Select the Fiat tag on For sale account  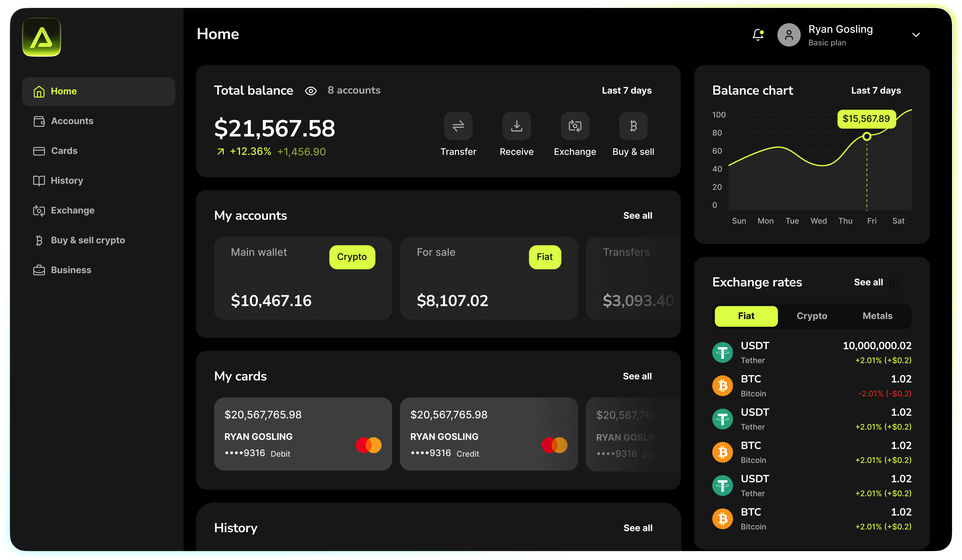[x=545, y=256]
